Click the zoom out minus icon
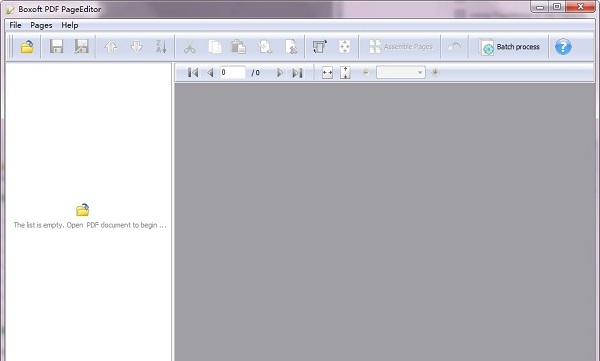 (x=366, y=72)
